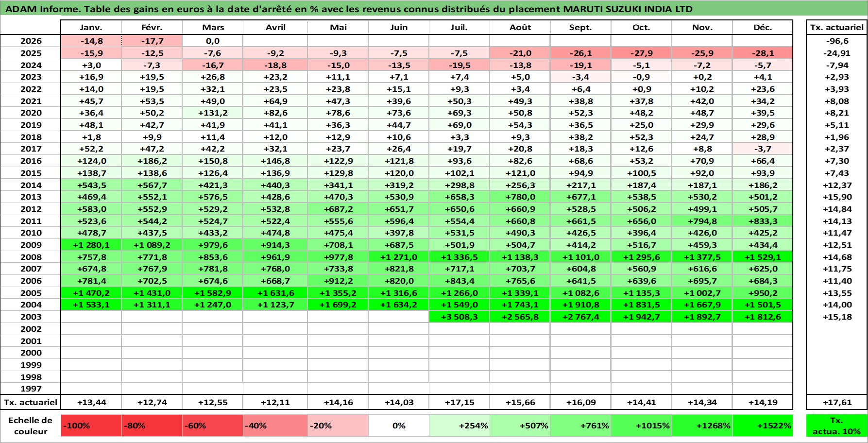Click the -17,7 cell for February 2026
This screenshot has width=868, height=443.
pyautogui.click(x=152, y=41)
